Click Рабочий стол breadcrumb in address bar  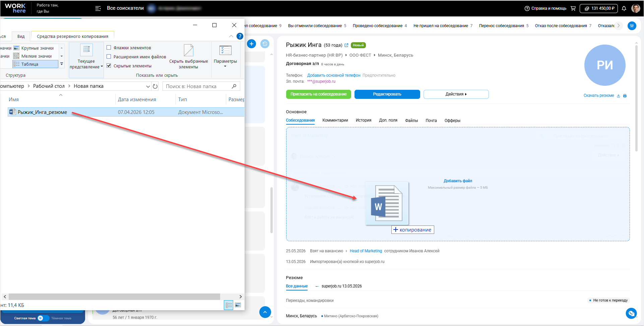click(49, 86)
